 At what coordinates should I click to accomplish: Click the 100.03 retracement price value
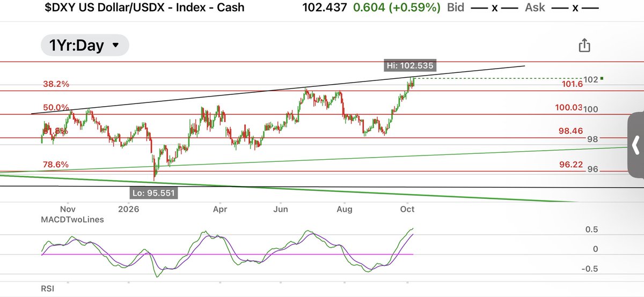point(569,108)
